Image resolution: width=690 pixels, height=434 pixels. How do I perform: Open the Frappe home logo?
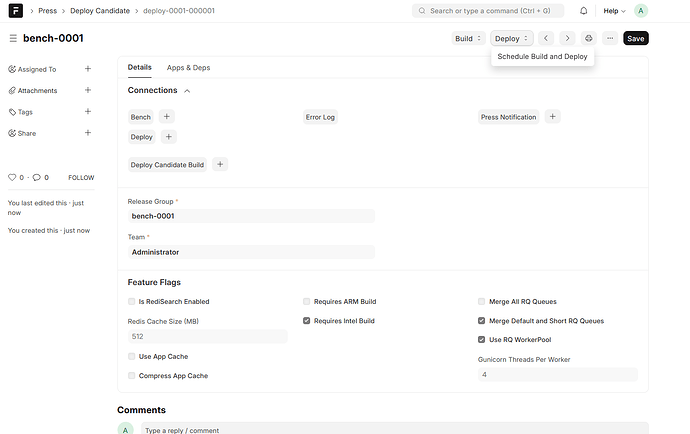click(x=15, y=11)
